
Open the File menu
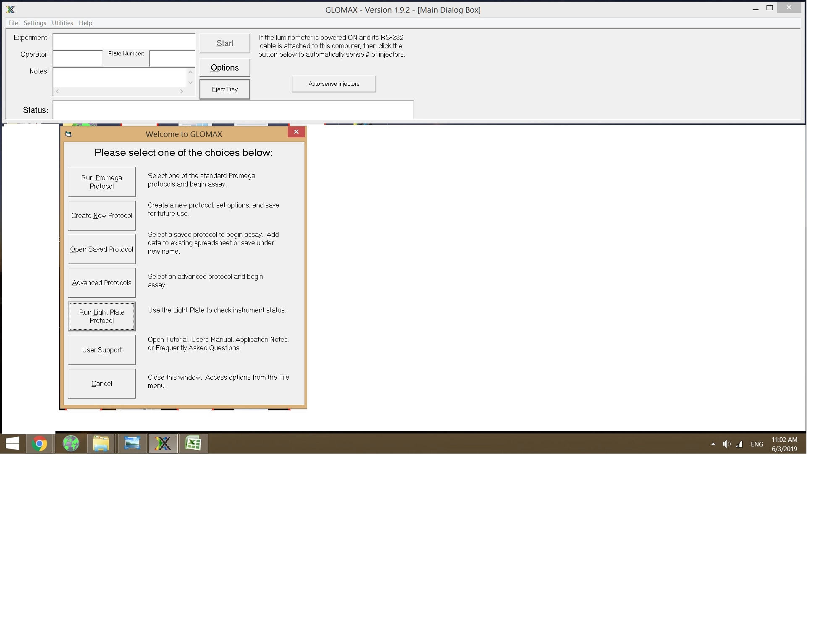(13, 23)
